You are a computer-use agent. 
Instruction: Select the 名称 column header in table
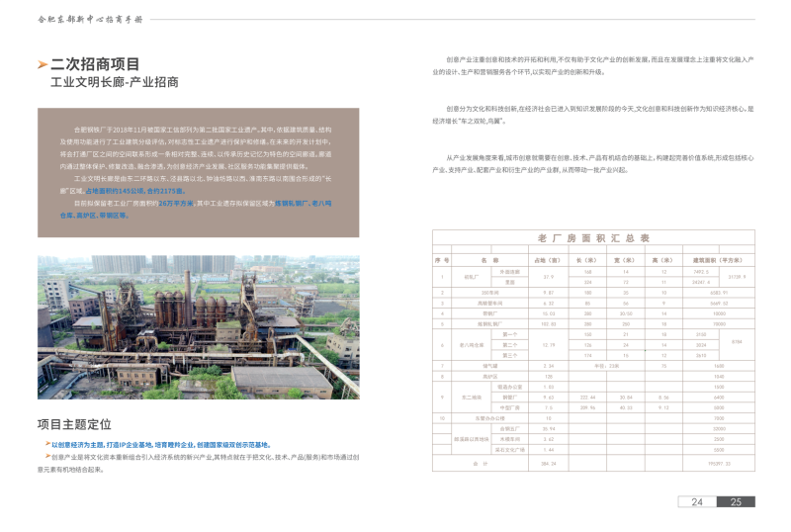pos(490,259)
